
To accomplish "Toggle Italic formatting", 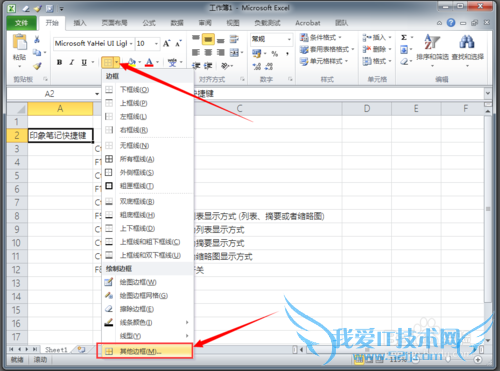I will [71, 62].
